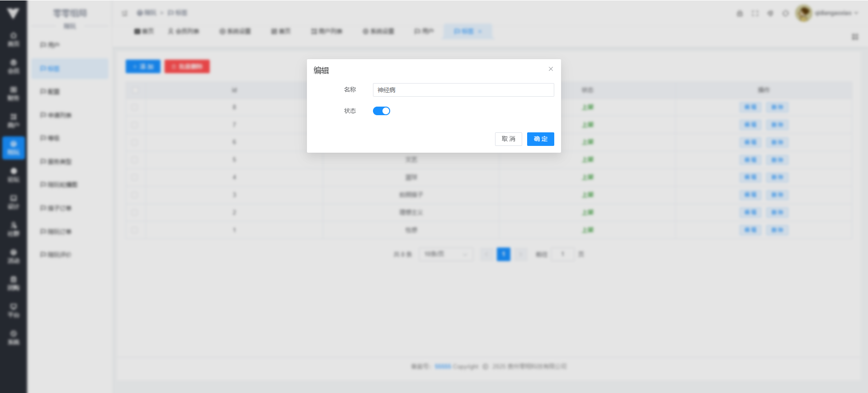The height and width of the screenshot is (393, 868).
Task: Click the red batch delete button
Action: tap(187, 66)
